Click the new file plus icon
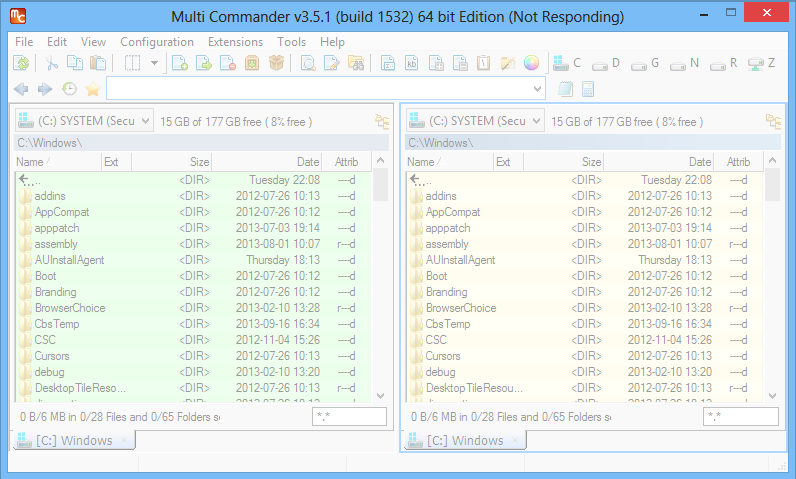 point(180,63)
